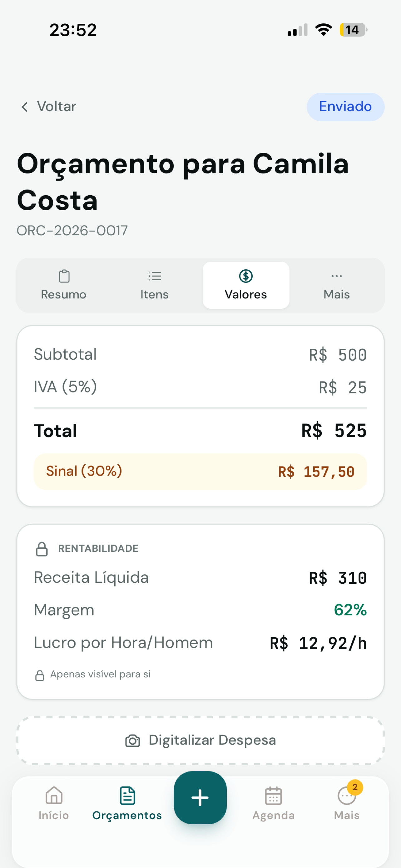Select the Valores dollar icon tab
The image size is (401, 868).
coord(246,285)
